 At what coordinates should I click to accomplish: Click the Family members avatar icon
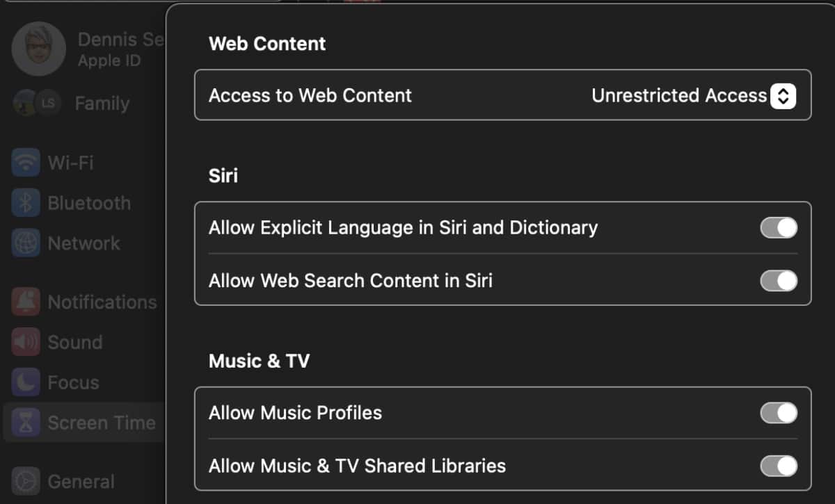coord(35,104)
